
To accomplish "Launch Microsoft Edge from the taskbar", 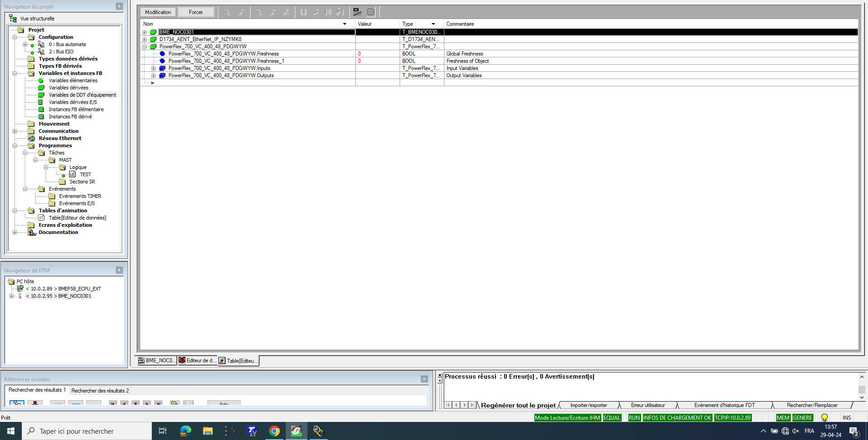I will click(x=185, y=431).
